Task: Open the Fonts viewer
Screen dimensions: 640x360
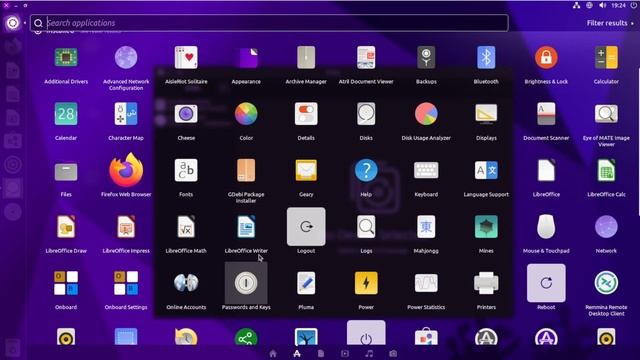Action: point(186,171)
